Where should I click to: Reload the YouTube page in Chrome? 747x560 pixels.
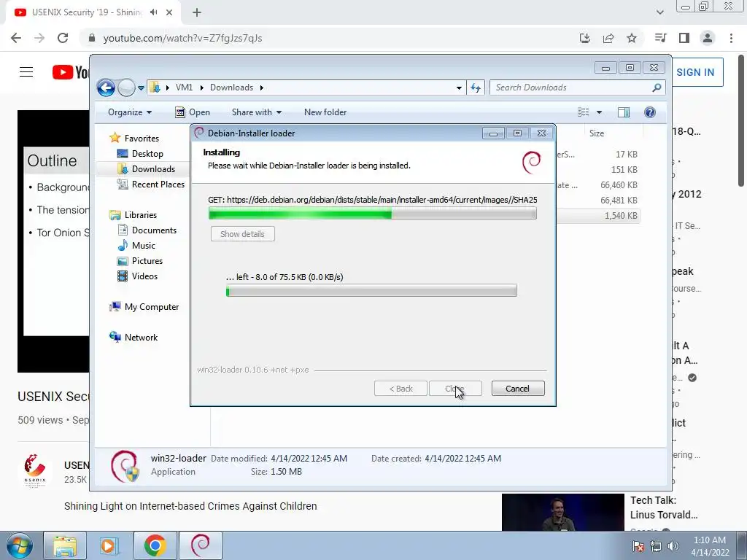[x=63, y=38]
